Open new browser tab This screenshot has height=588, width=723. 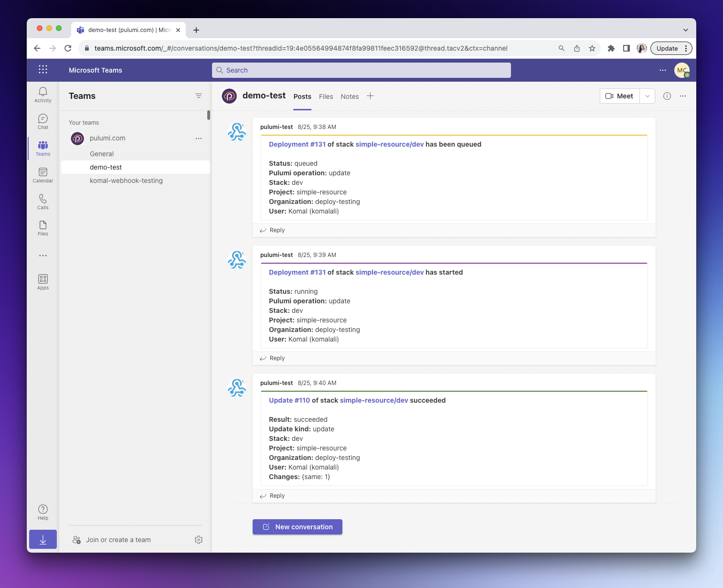tap(196, 30)
